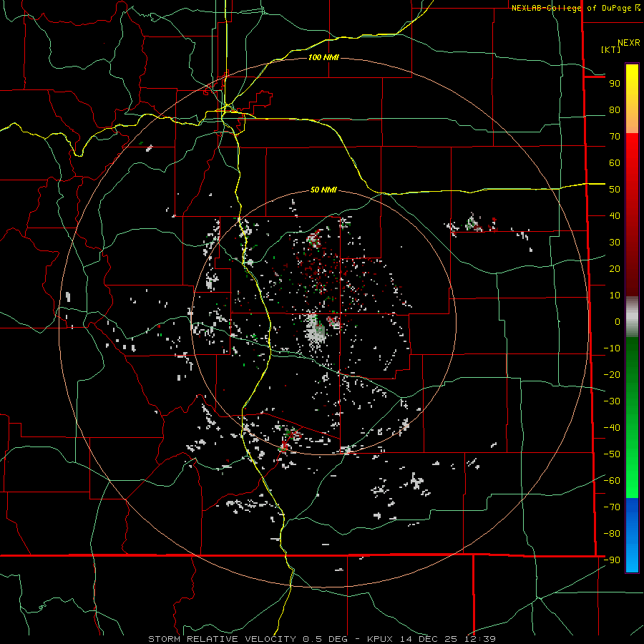Click the [KT] units label

coord(611,49)
